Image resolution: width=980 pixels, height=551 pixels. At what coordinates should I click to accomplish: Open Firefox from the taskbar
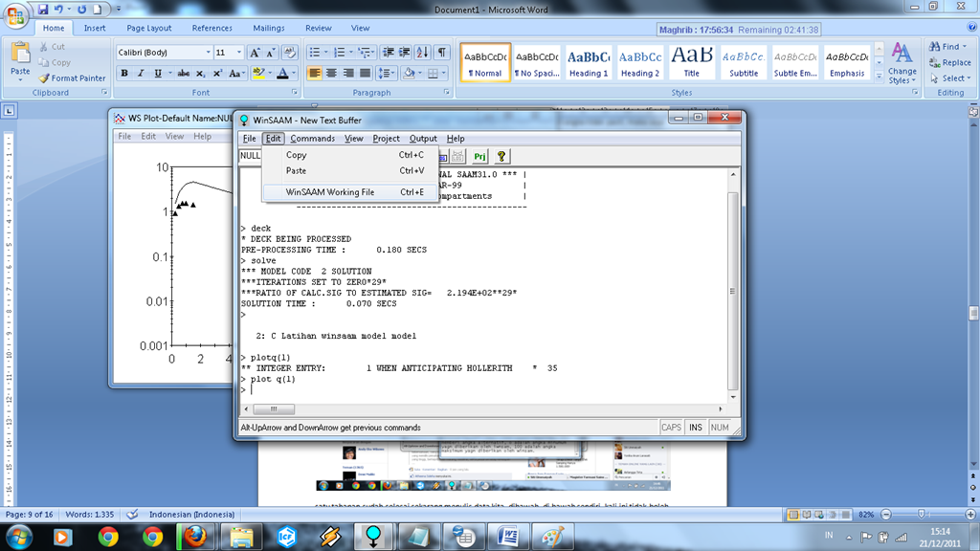pyautogui.click(x=194, y=537)
